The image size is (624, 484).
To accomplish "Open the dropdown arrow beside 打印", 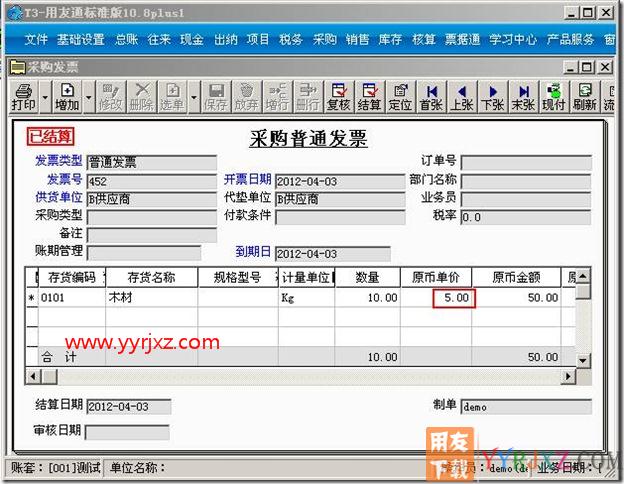I will click(x=45, y=97).
